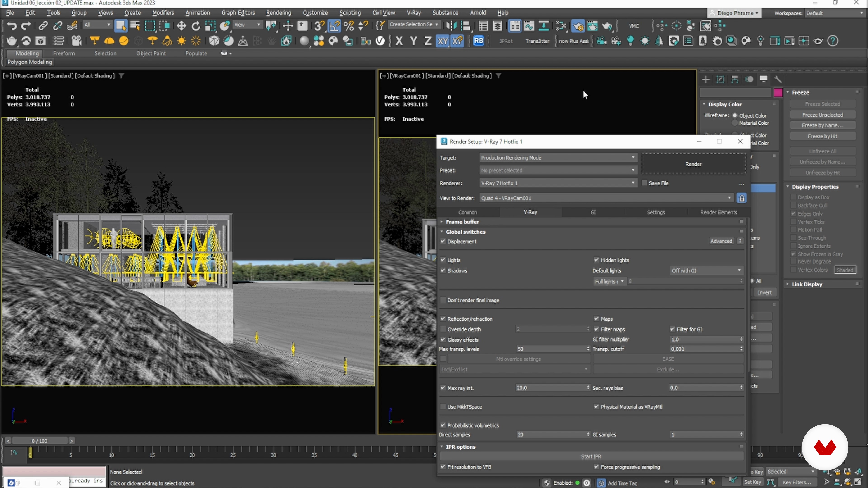Click the viewport filter funnel in left viewport
868x488 pixels.
click(121, 76)
